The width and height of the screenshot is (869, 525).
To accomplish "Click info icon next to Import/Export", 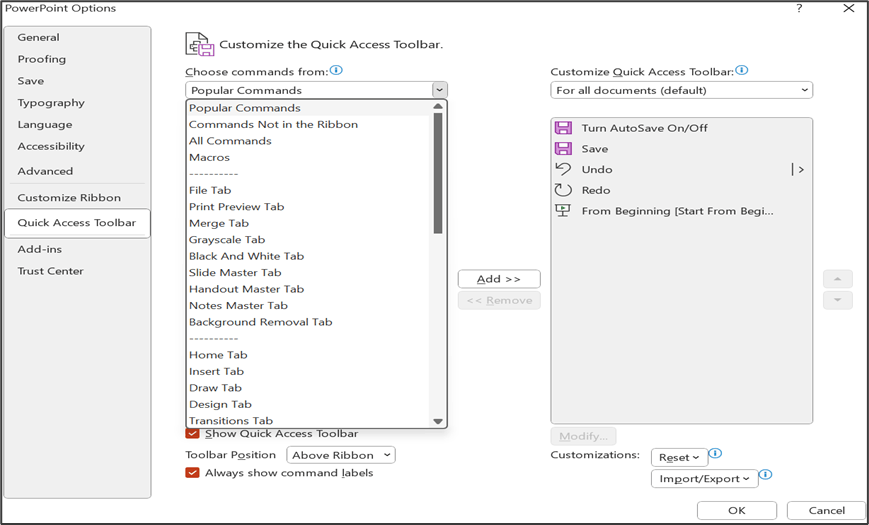I will point(765,475).
